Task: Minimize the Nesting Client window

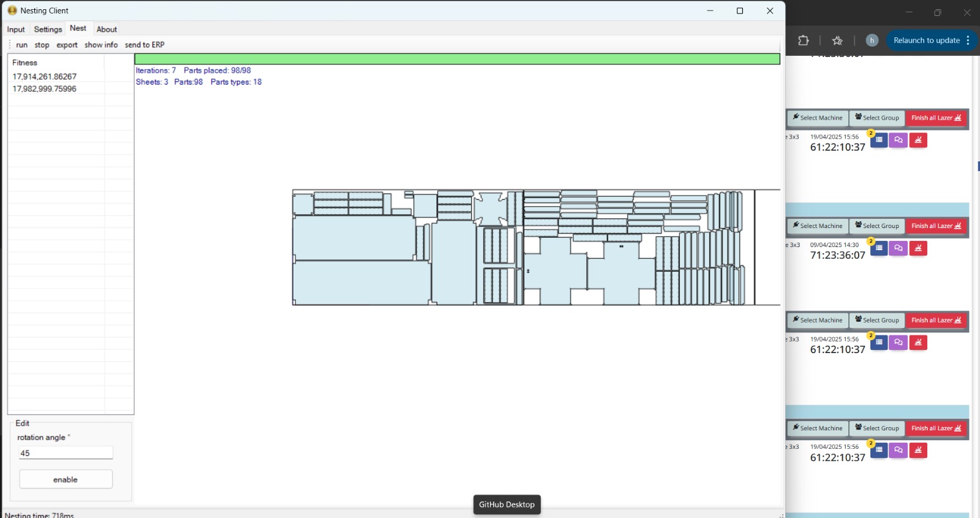Action: click(x=710, y=10)
